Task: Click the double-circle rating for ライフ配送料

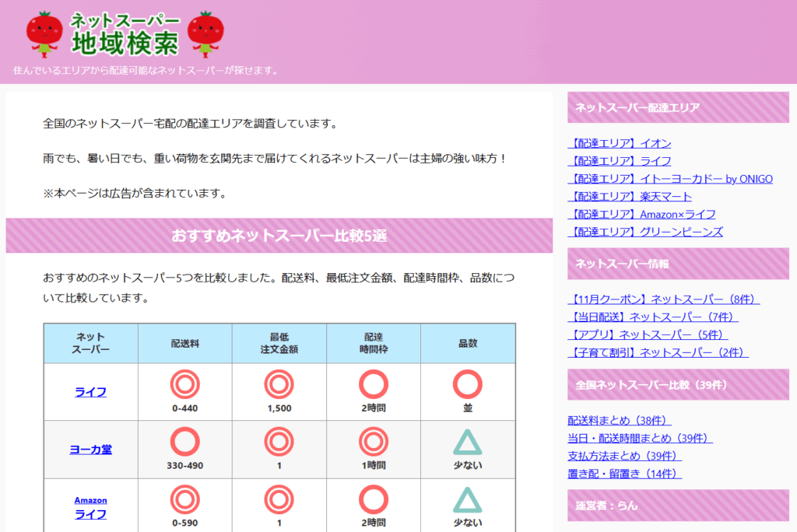Action: pyautogui.click(x=184, y=386)
